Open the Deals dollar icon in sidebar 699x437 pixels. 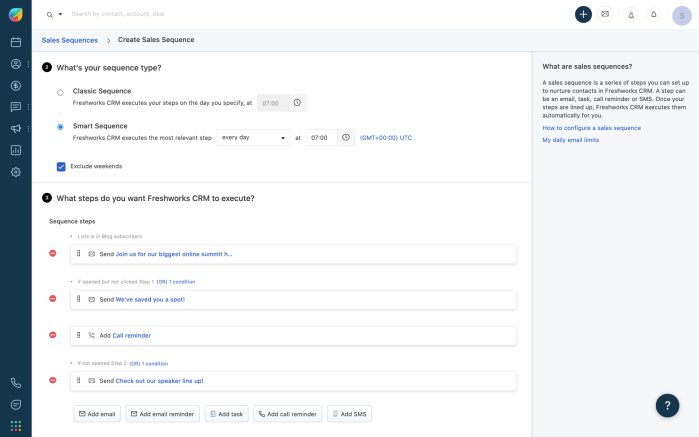coord(16,86)
